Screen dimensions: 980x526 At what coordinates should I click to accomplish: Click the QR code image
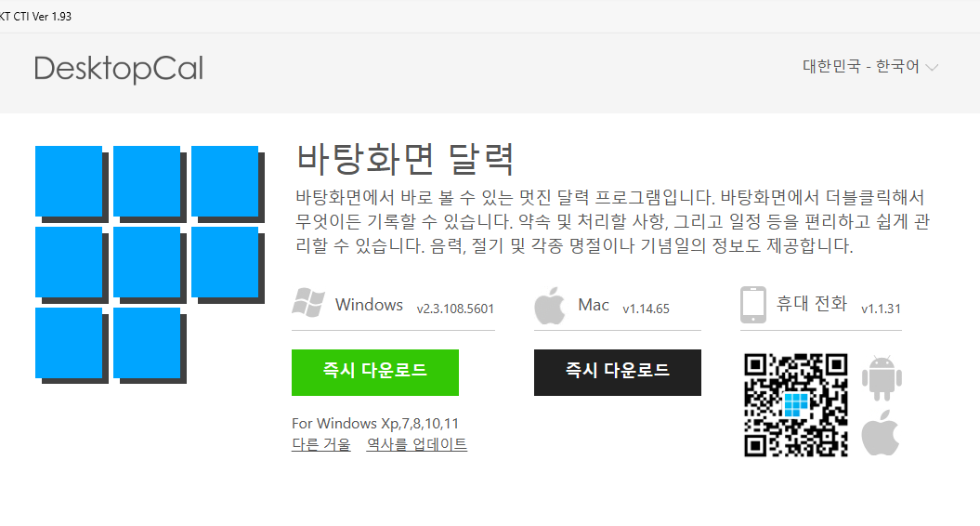click(x=796, y=405)
